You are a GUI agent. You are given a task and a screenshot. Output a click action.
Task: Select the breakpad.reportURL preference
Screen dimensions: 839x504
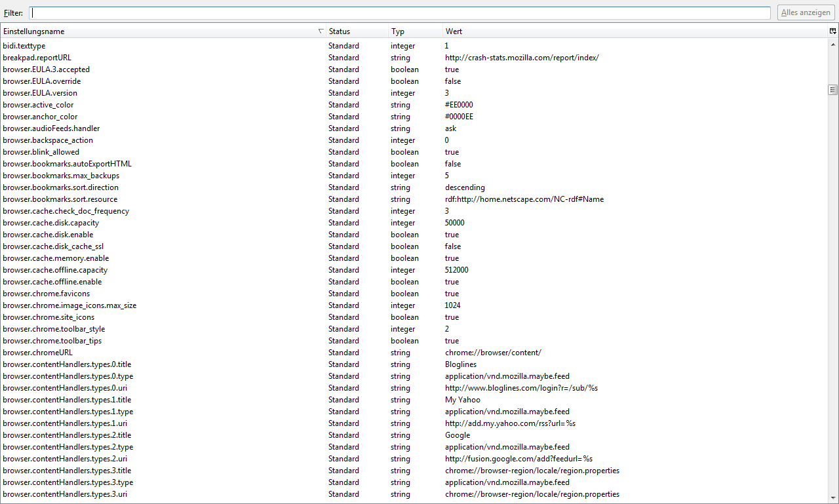tap(414, 58)
